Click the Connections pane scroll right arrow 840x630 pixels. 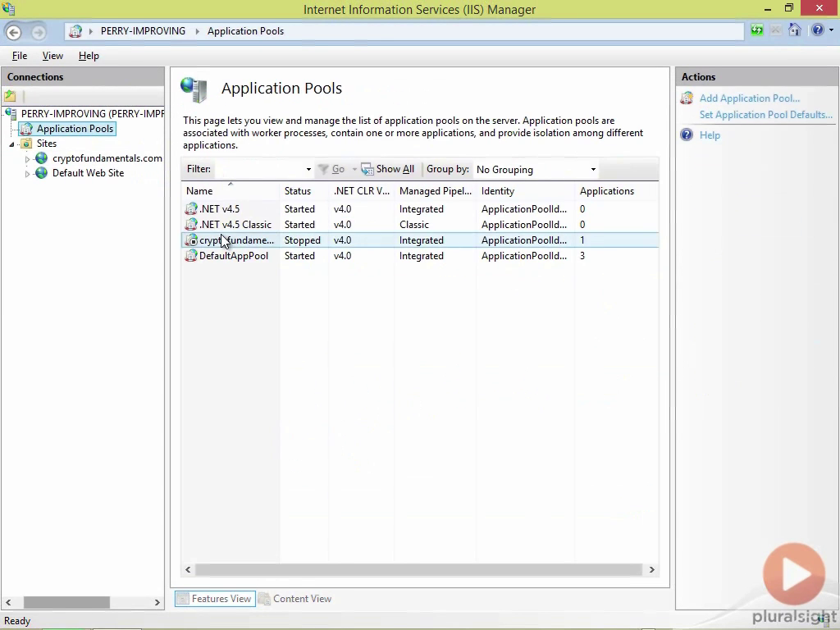coord(157,602)
